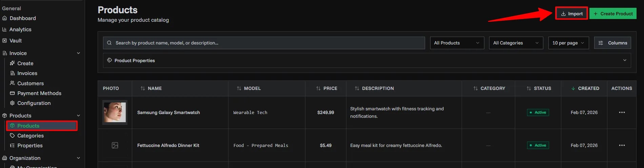The height and width of the screenshot is (168, 644).
Task: Open the Categories page
Action: coord(31,136)
